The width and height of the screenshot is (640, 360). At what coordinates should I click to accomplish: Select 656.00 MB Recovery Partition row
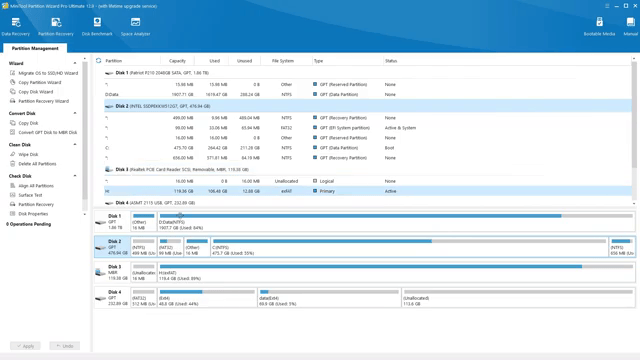367,158
